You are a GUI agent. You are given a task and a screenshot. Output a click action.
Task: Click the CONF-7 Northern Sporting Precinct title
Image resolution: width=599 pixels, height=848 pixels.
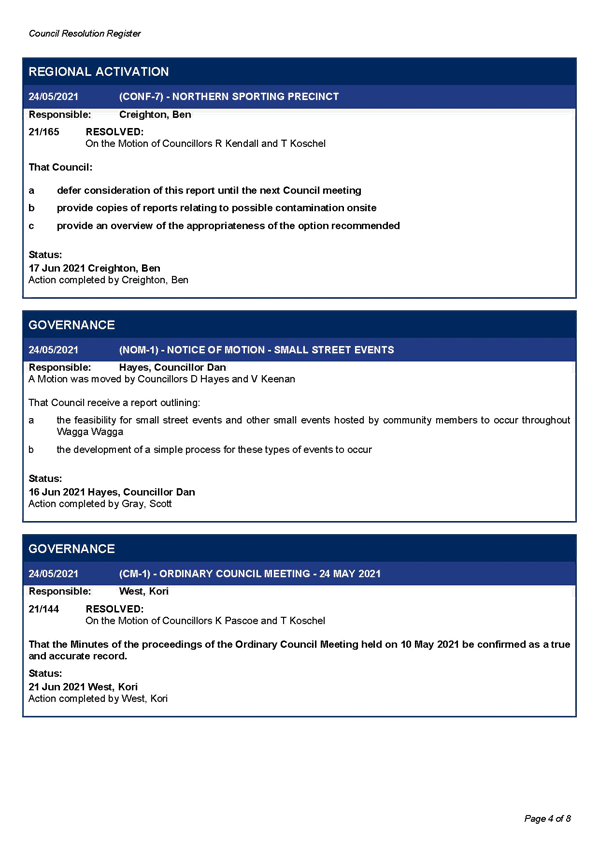click(229, 97)
